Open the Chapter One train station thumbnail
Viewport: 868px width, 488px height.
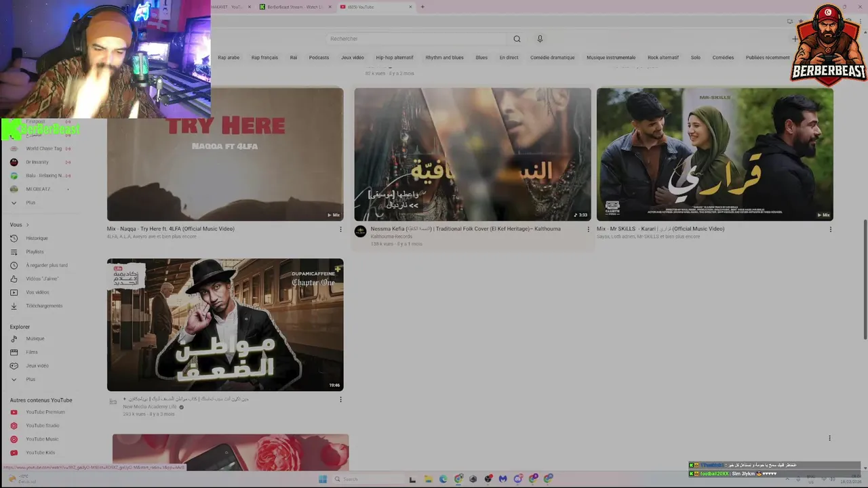tap(225, 325)
